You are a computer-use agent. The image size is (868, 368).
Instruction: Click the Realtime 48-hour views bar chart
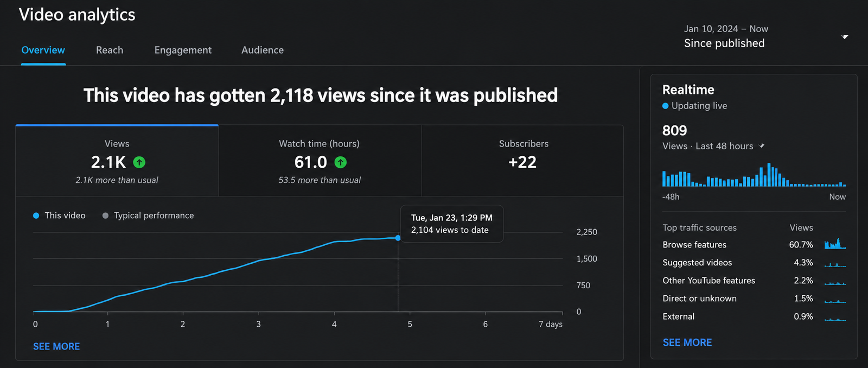pyautogui.click(x=754, y=175)
